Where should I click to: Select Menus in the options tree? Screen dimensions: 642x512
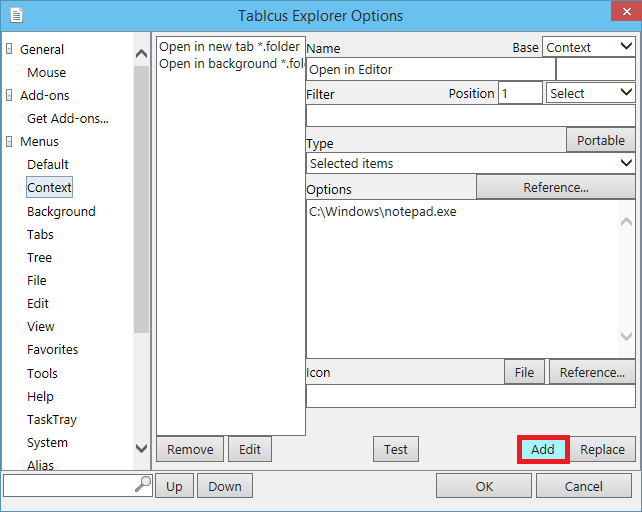[39, 141]
